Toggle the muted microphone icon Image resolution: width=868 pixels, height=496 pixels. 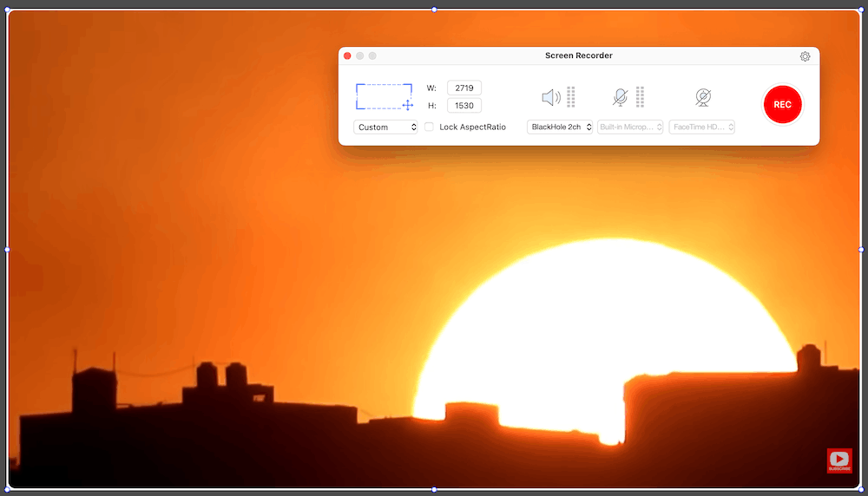pos(620,97)
